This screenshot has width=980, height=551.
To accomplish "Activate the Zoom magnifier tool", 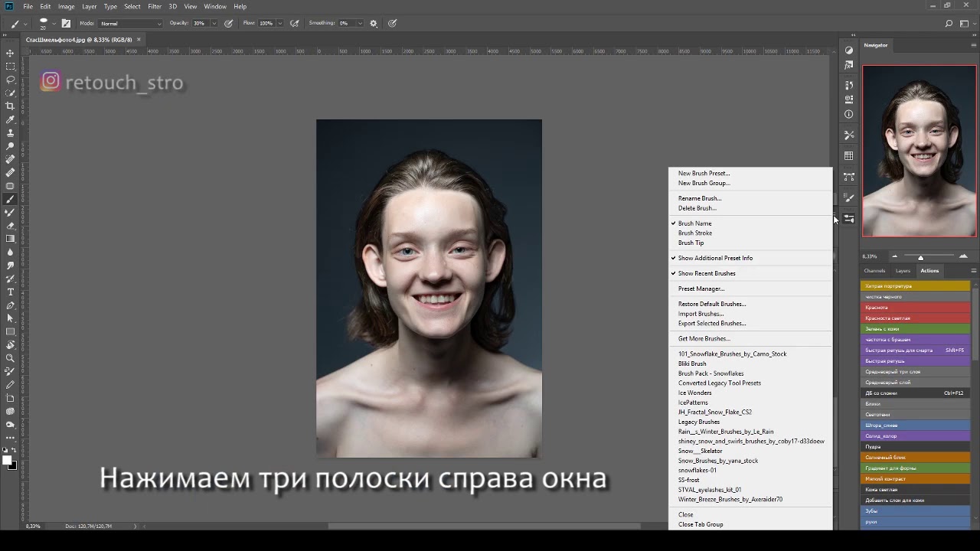I will (x=10, y=357).
